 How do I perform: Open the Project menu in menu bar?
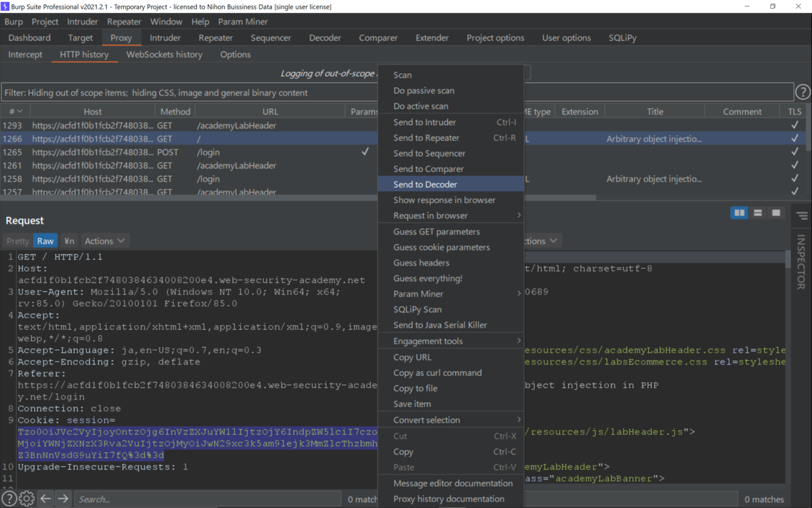click(45, 22)
